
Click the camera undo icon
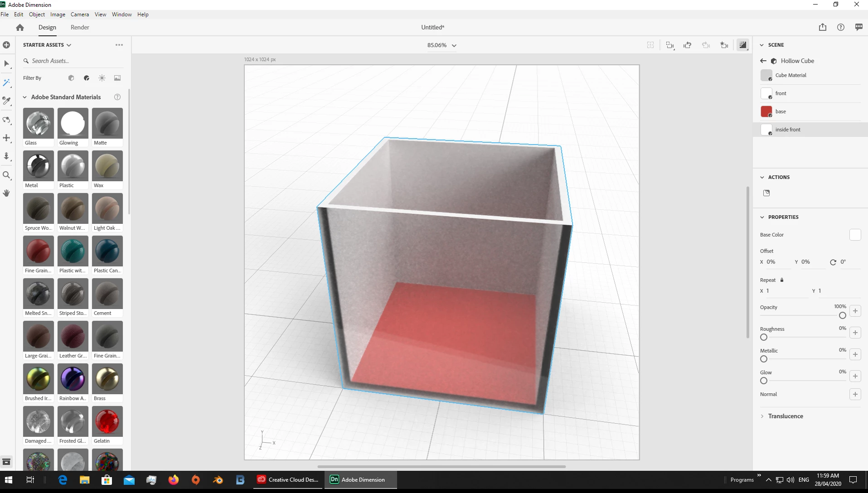click(688, 45)
